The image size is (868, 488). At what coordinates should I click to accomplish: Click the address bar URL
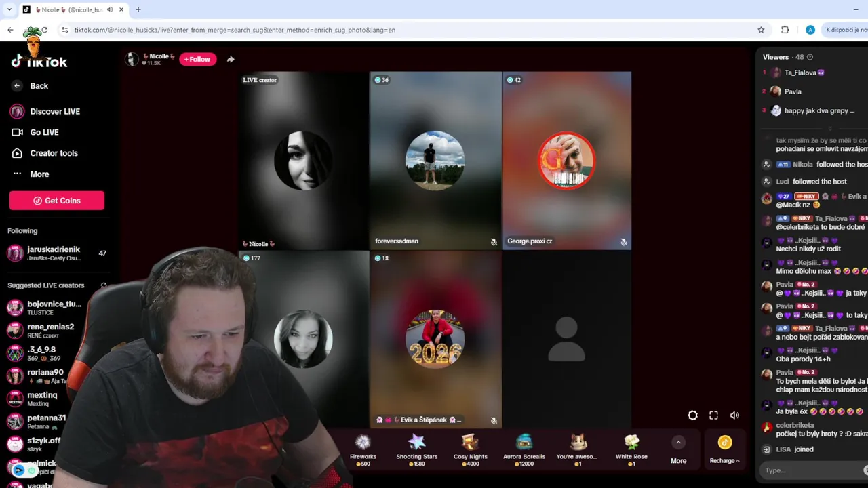pos(235,30)
